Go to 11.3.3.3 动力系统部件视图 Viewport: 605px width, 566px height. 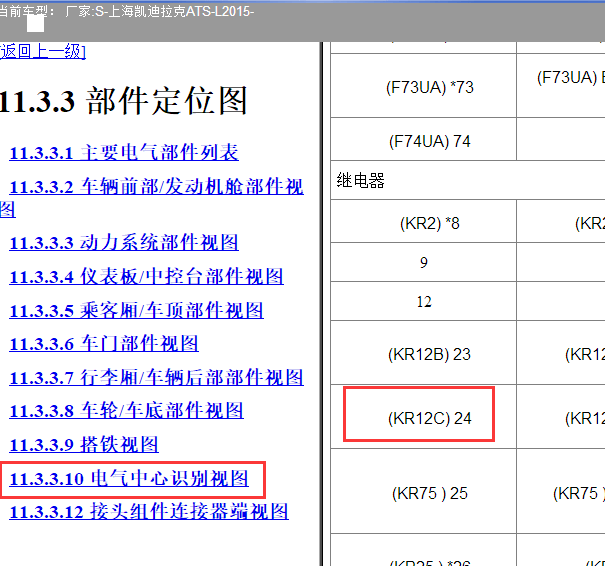click(124, 243)
